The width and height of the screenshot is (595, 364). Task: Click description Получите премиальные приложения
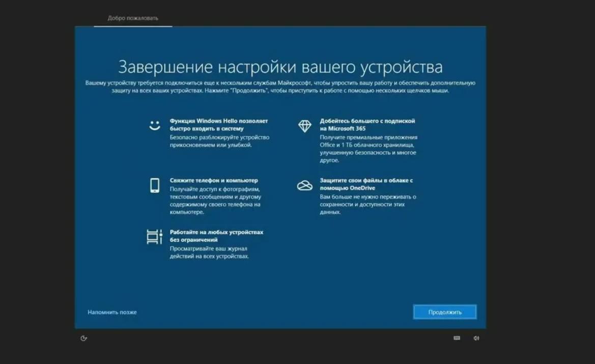click(x=369, y=137)
